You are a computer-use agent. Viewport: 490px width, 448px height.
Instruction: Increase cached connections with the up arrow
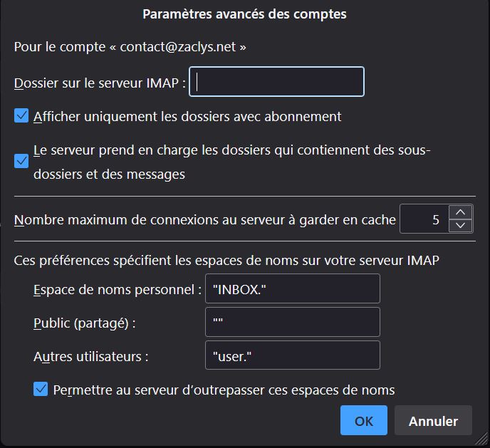[x=462, y=212]
